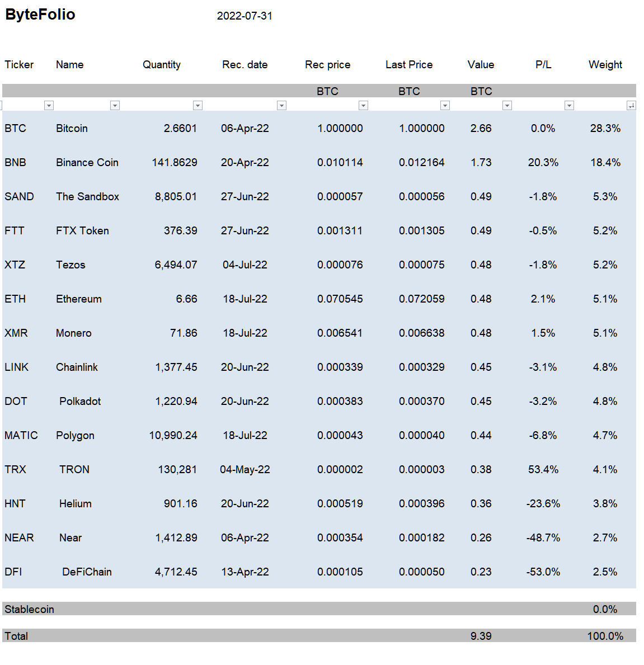Open the Ticker column filter dropdown
The height and width of the screenshot is (665, 644).
pyautogui.click(x=49, y=106)
